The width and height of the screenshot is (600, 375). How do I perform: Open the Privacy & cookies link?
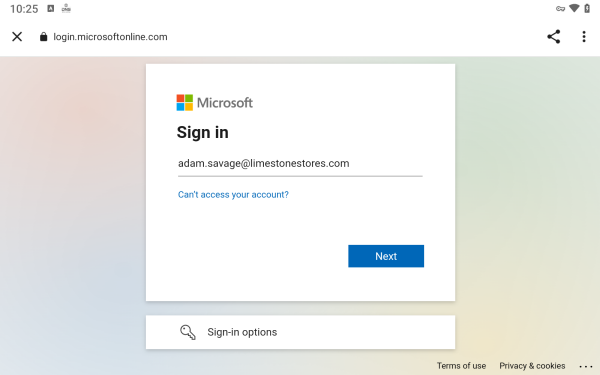click(532, 365)
